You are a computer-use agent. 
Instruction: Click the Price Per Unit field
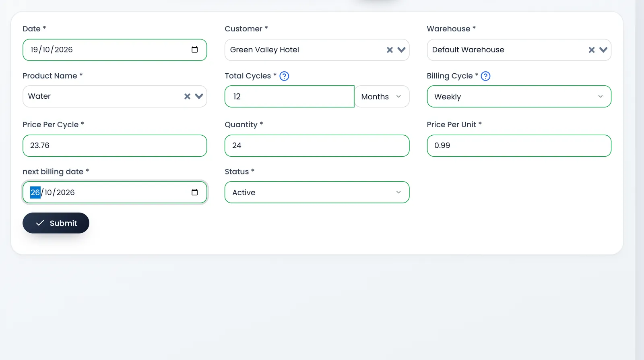[x=519, y=146]
